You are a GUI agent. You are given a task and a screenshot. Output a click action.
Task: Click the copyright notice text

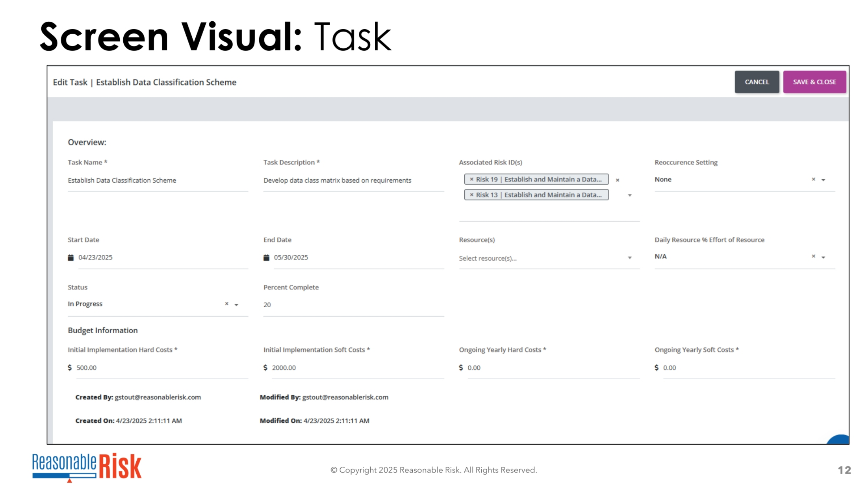pos(434,470)
